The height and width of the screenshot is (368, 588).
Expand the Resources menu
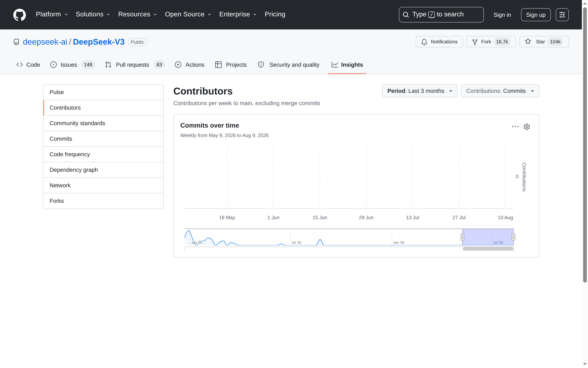(137, 14)
